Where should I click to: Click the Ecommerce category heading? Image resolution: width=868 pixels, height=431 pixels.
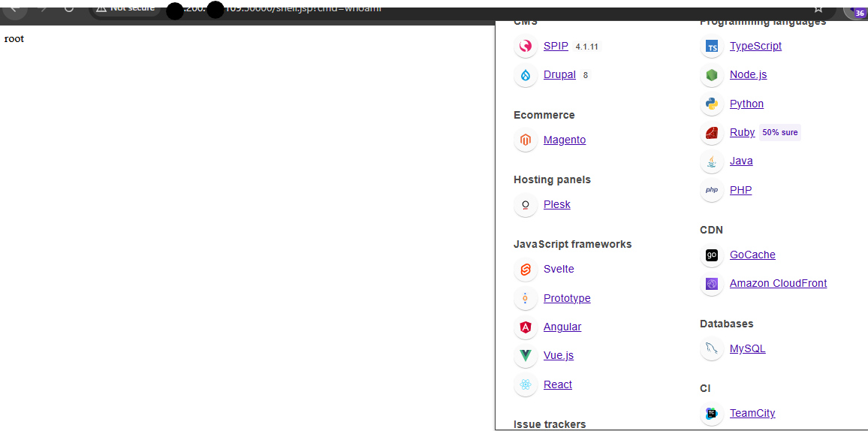(x=544, y=115)
